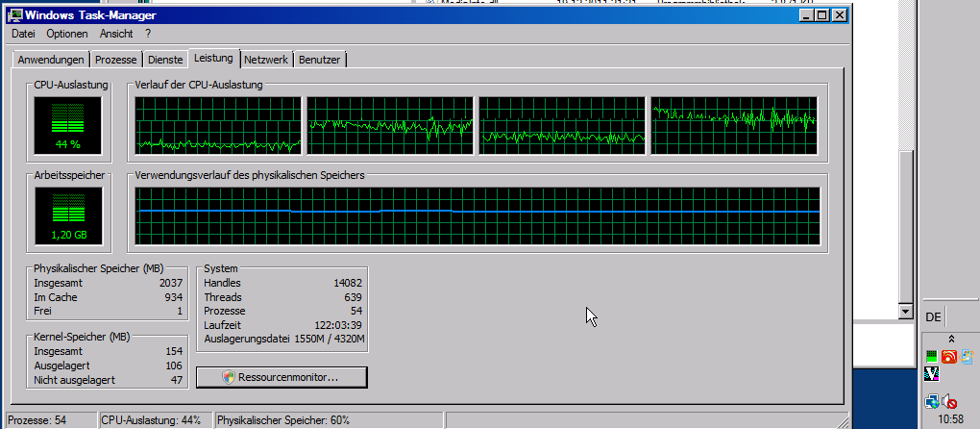
Task: Click status bar Physikalischer Speicher: 60%
Action: coord(283,420)
